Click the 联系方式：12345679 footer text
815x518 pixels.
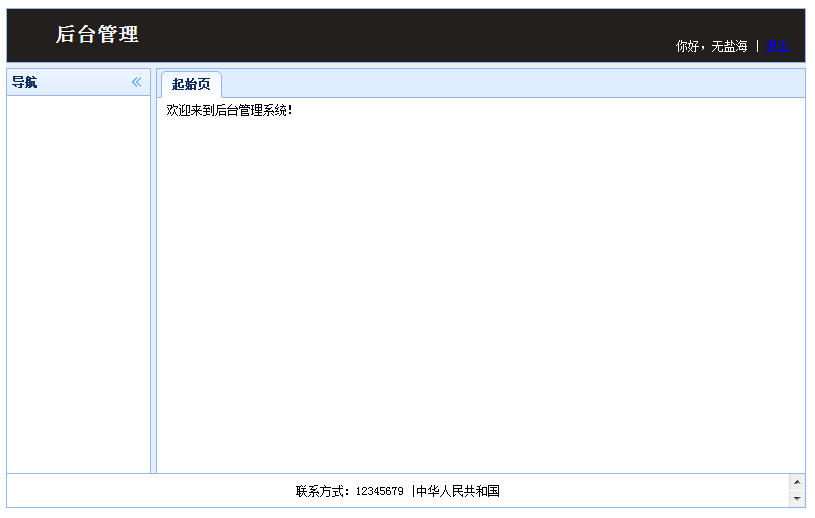point(349,491)
